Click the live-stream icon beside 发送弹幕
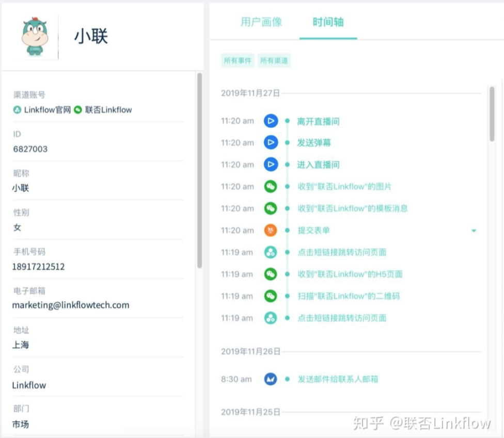 click(x=271, y=142)
